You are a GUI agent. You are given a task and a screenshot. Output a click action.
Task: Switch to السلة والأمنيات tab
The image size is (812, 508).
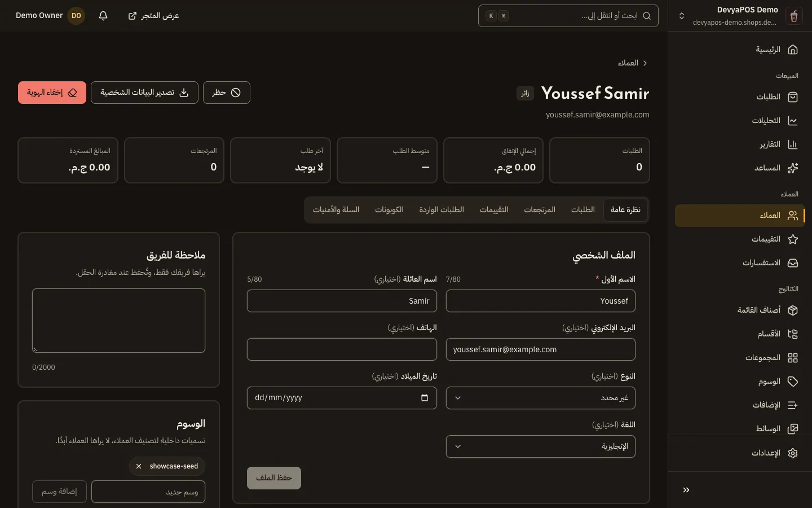[x=336, y=210]
